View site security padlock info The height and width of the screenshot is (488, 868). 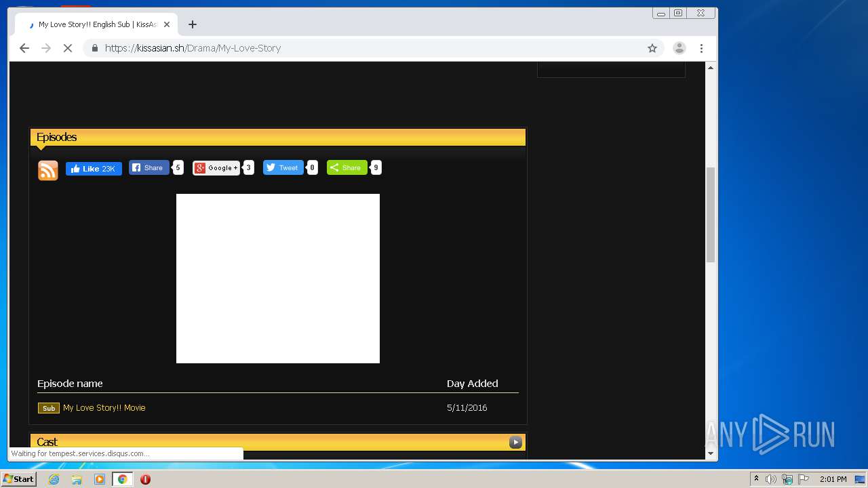pyautogui.click(x=94, y=48)
